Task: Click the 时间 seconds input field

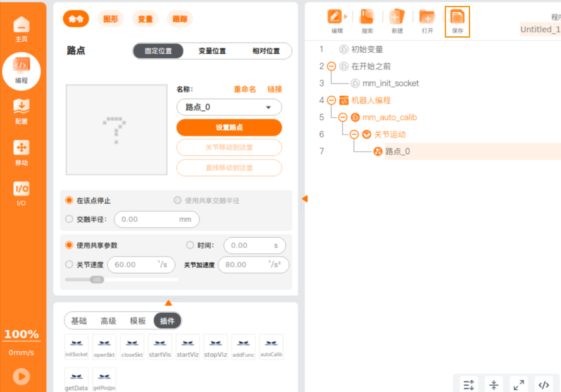Action: 255,245
